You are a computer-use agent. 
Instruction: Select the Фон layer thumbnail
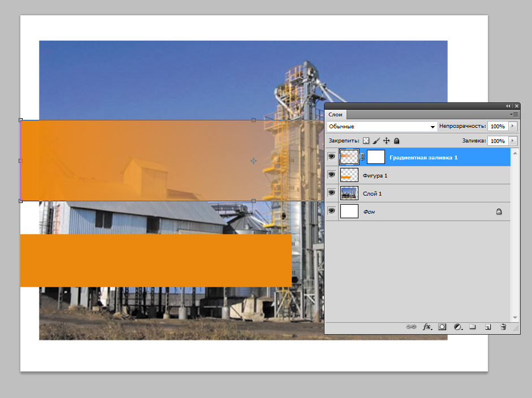(349, 211)
